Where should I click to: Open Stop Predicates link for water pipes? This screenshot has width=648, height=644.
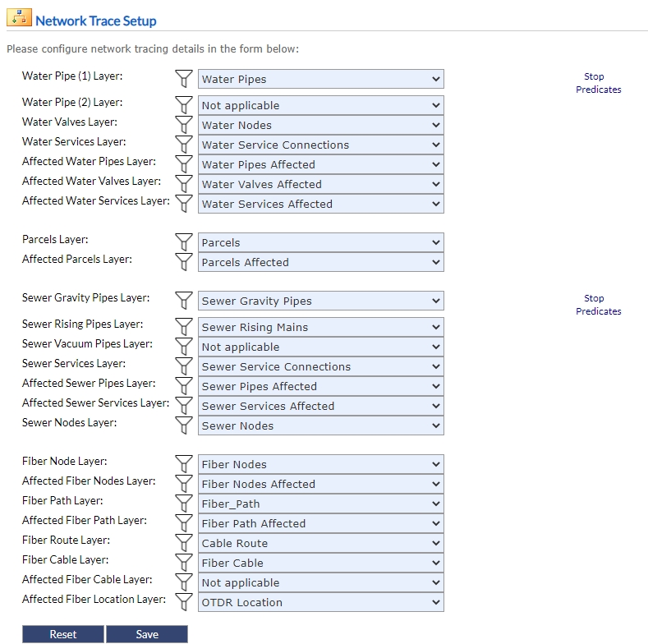pos(598,83)
